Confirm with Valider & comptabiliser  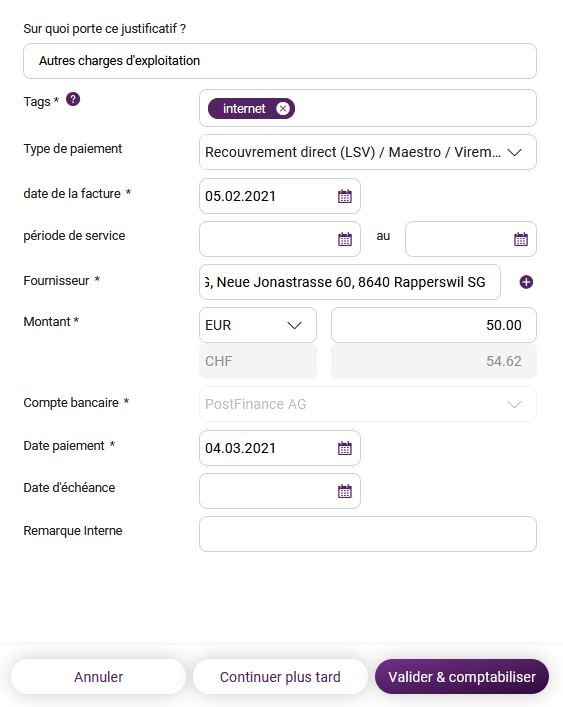[x=462, y=677]
